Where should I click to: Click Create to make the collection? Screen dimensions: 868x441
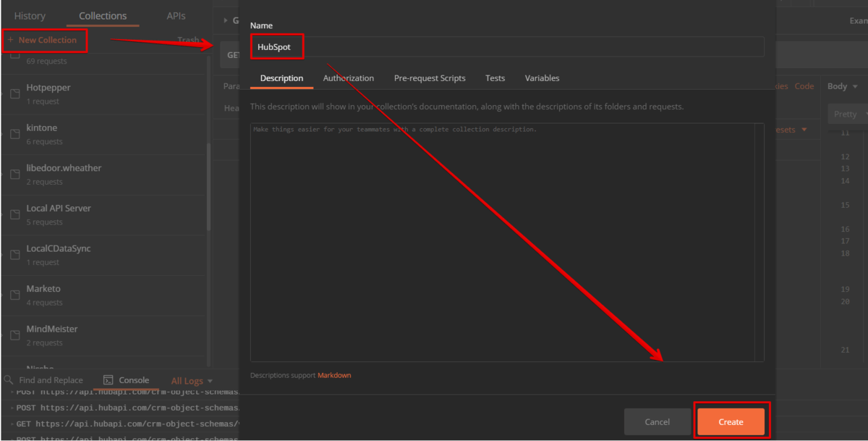pyautogui.click(x=731, y=422)
